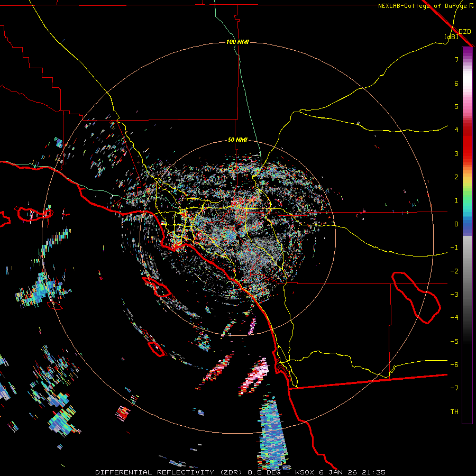Select the 4 dB scale value

point(456,130)
